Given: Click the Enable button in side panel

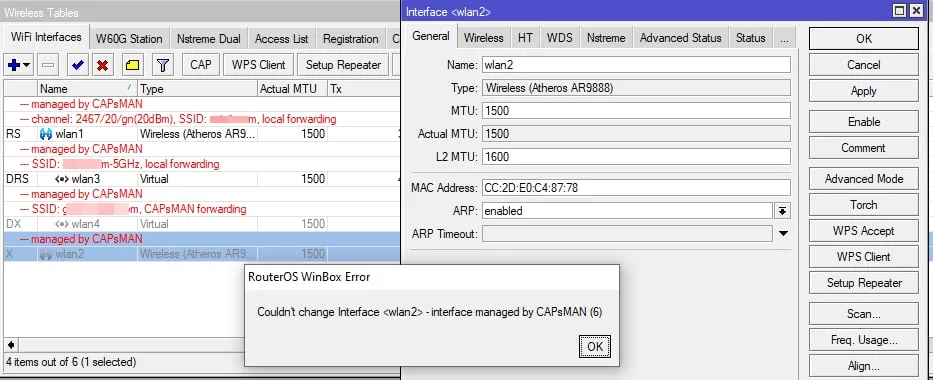Looking at the screenshot, I should pyautogui.click(x=863, y=122).
